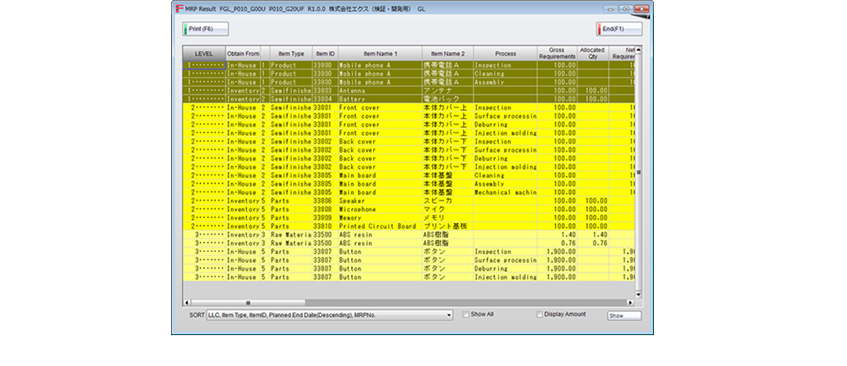Click the vertical scrollbar down arrow
Image resolution: width=847 pixels, height=366 pixels.
click(x=638, y=295)
